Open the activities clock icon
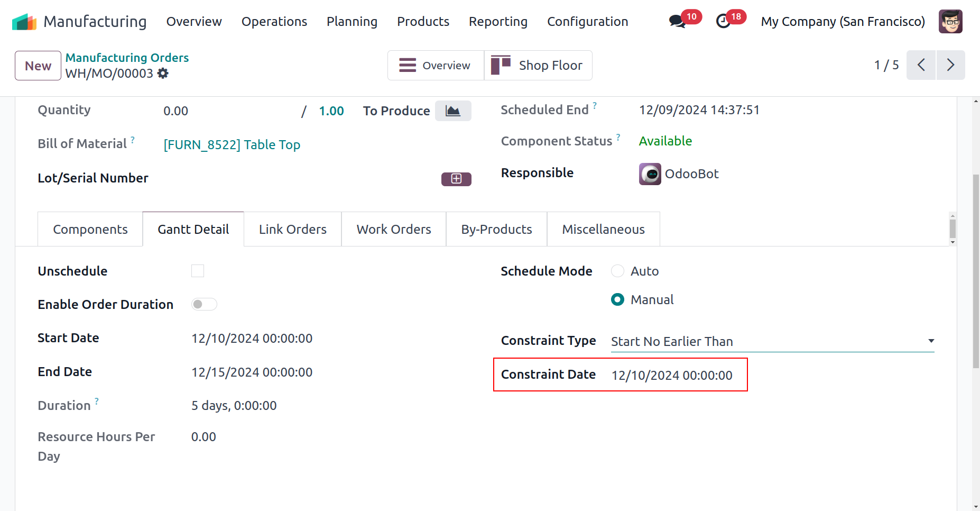This screenshot has width=980, height=511. [723, 22]
